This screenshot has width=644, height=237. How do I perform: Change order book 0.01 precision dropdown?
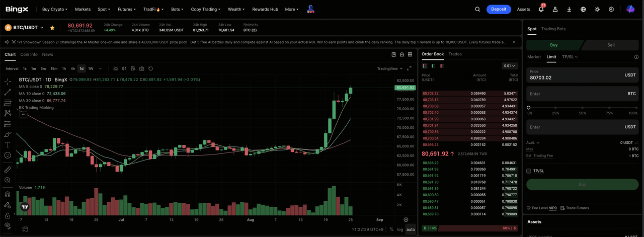click(510, 66)
